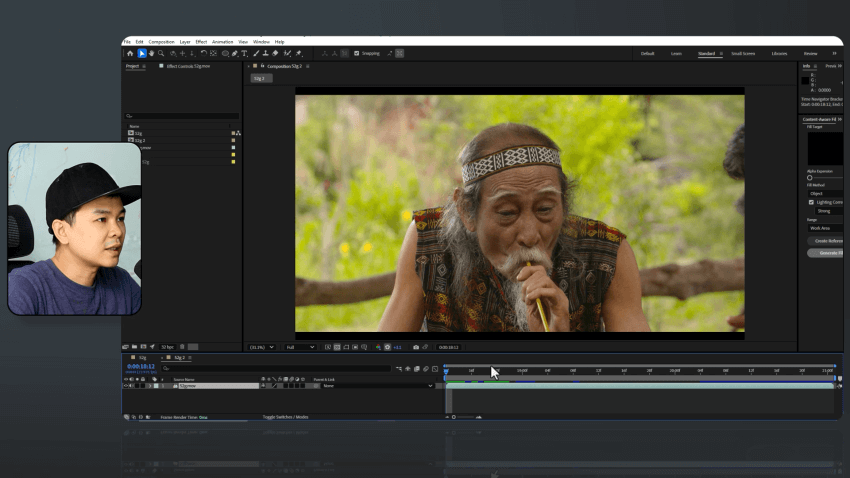
Task: Open the Fill Method Object dropdown
Action: click(826, 193)
